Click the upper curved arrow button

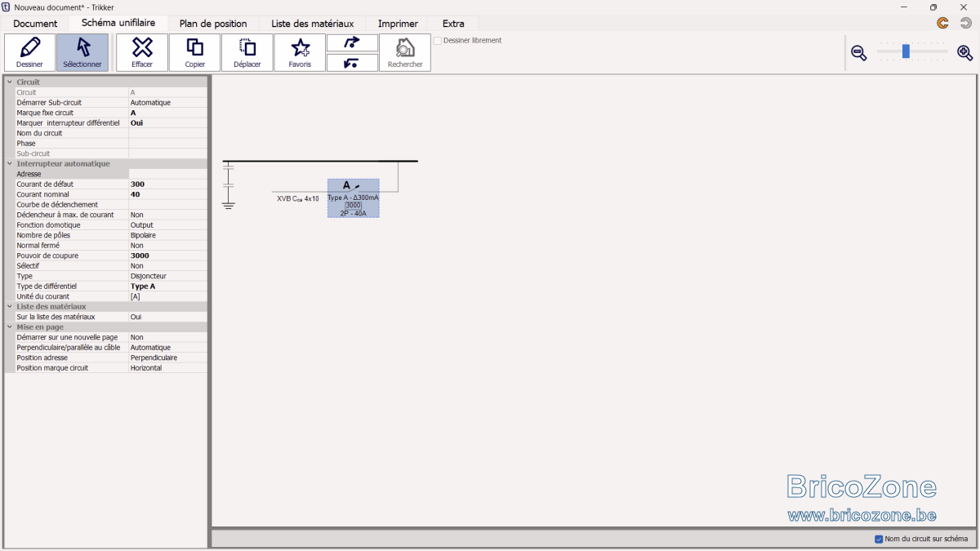click(x=352, y=42)
